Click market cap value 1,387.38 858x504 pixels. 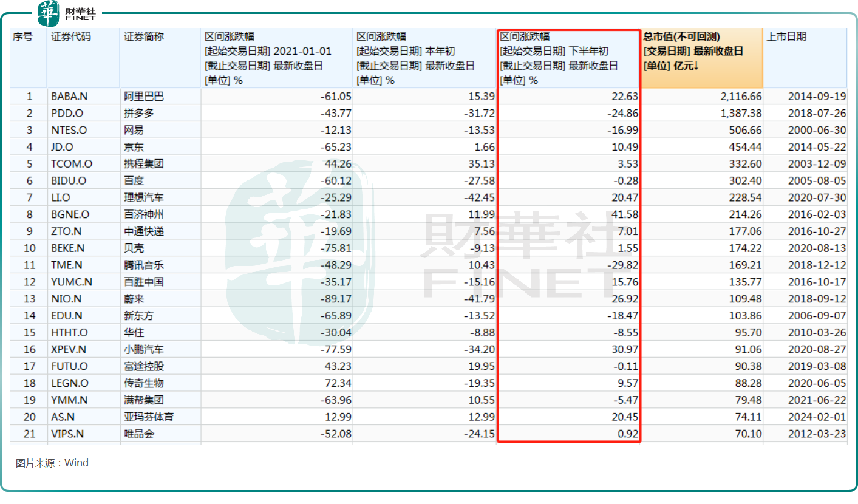point(740,114)
